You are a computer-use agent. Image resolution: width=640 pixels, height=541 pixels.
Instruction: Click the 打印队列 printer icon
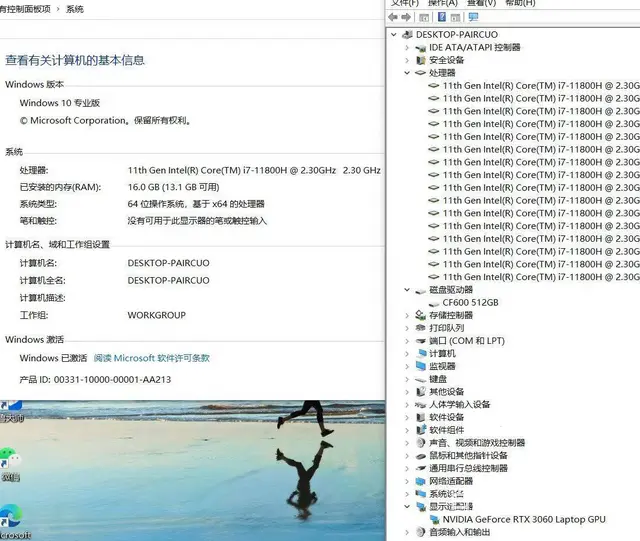pyautogui.click(x=421, y=328)
